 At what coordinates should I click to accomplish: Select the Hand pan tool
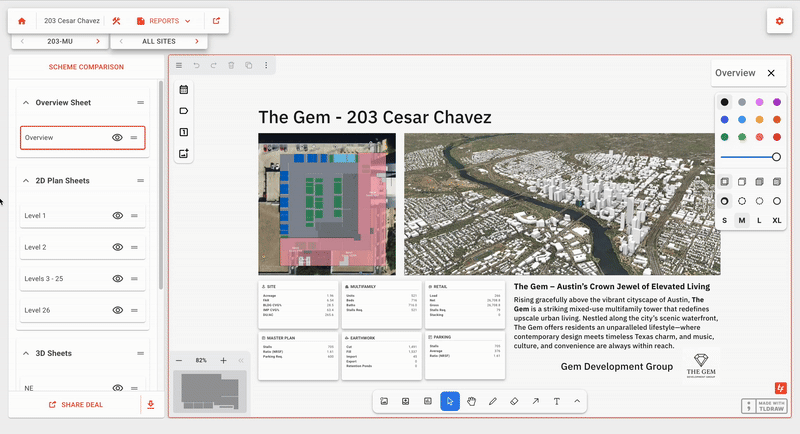[471, 401]
